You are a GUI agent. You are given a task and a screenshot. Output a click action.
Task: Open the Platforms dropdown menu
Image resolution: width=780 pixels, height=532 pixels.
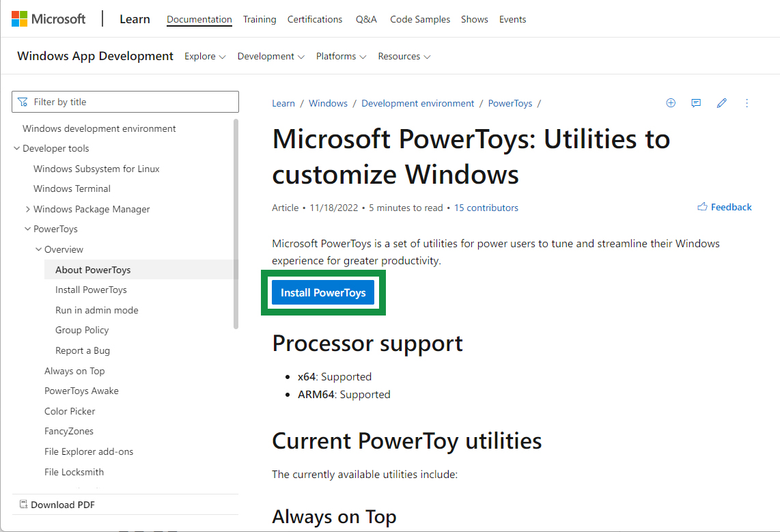tap(342, 56)
